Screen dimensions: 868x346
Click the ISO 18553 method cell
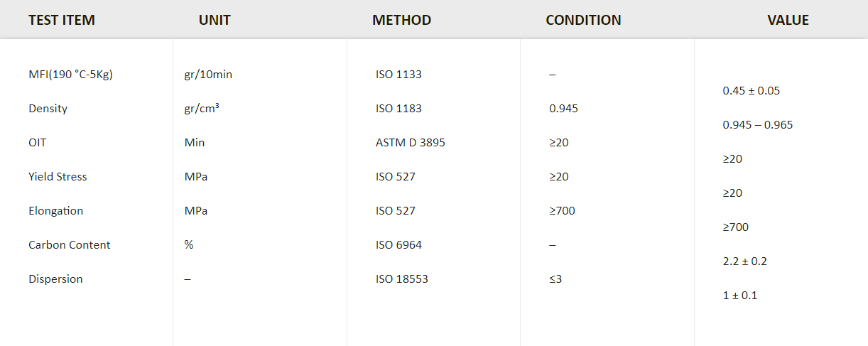point(402,279)
